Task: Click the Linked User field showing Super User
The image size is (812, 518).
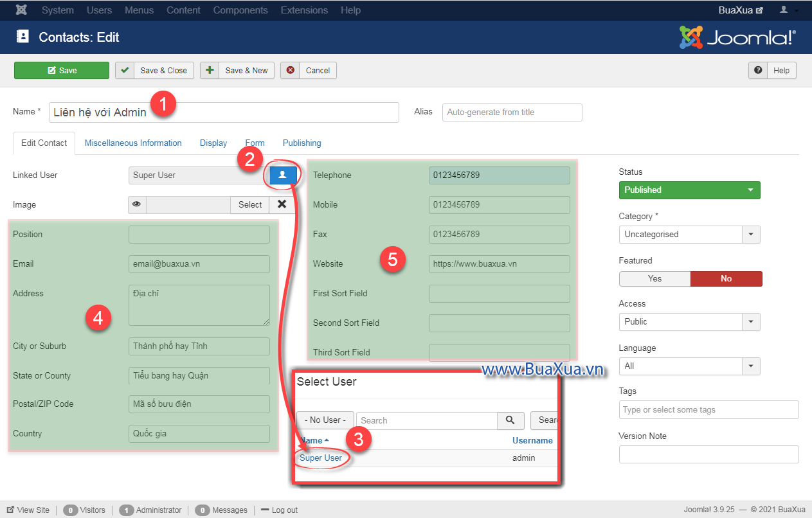Action: click(x=199, y=175)
